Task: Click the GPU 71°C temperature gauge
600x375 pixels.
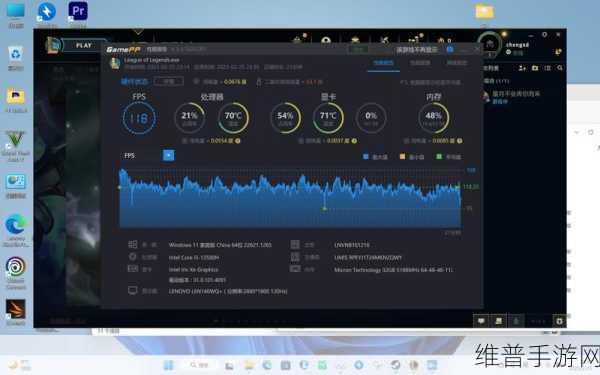Action: click(x=328, y=117)
